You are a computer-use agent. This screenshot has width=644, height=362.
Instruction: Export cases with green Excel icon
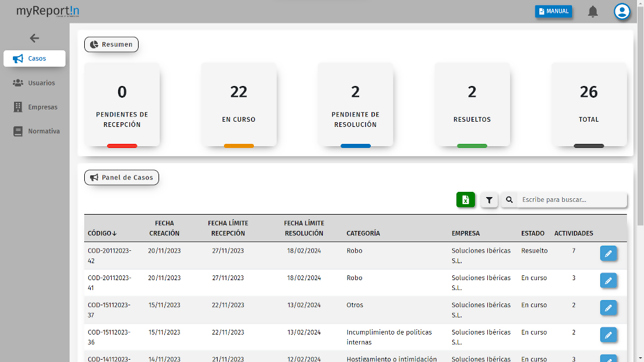pos(466,200)
